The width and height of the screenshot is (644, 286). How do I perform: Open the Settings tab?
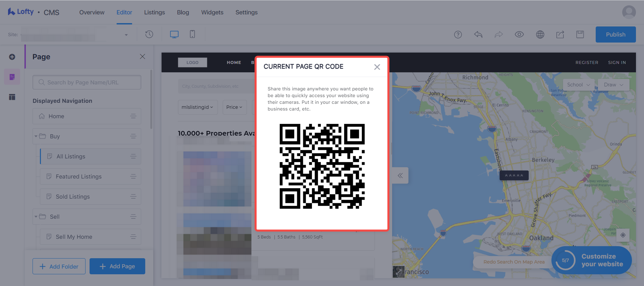click(x=247, y=12)
